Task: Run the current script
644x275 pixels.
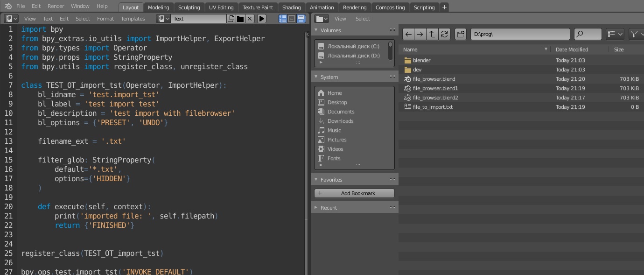Action: click(261, 19)
